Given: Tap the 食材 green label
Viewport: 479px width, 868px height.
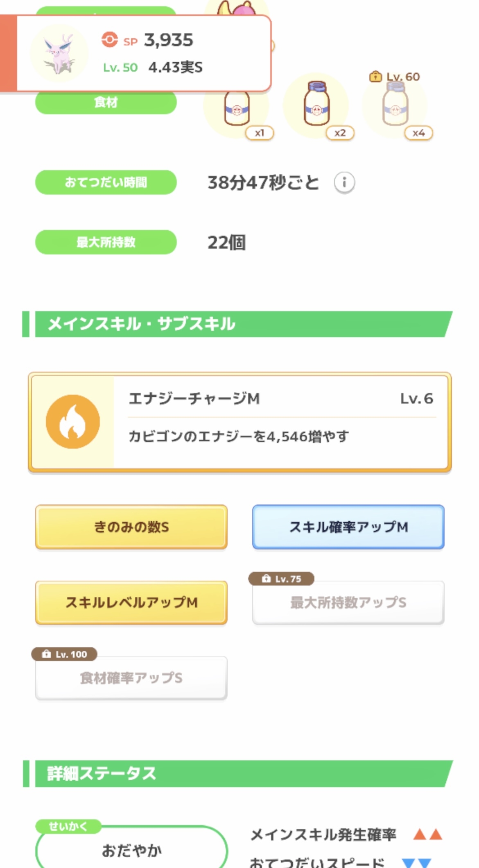Looking at the screenshot, I should point(106,102).
